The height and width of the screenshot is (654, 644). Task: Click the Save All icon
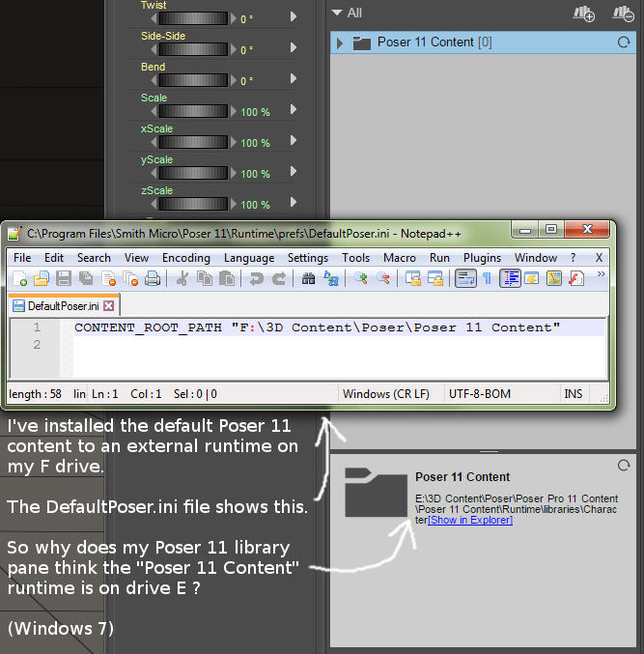[86, 278]
